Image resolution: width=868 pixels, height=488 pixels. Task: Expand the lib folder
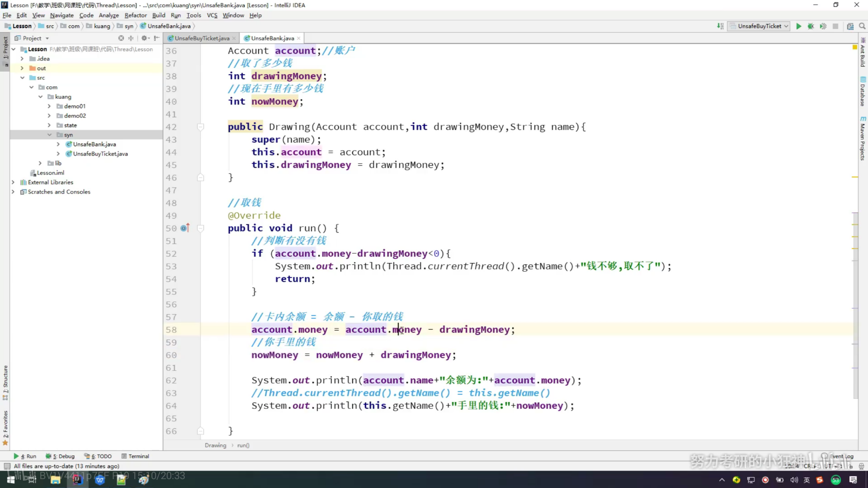[x=40, y=163]
